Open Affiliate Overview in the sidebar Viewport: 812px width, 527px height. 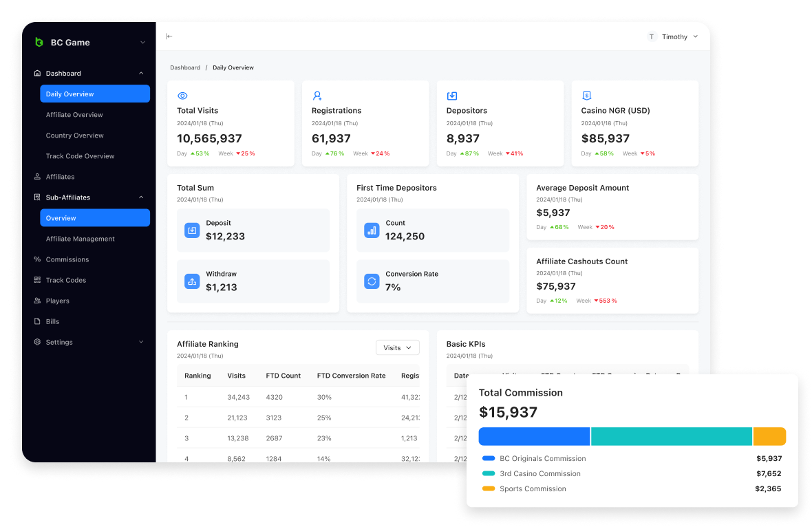pos(74,115)
